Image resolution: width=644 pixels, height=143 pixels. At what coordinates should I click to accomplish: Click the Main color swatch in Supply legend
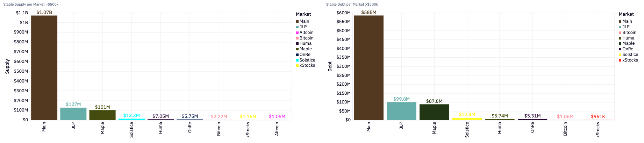pyautogui.click(x=297, y=22)
